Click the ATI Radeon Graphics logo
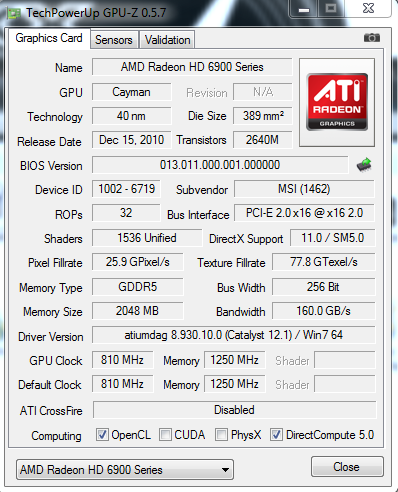The image size is (398, 492). (x=337, y=102)
